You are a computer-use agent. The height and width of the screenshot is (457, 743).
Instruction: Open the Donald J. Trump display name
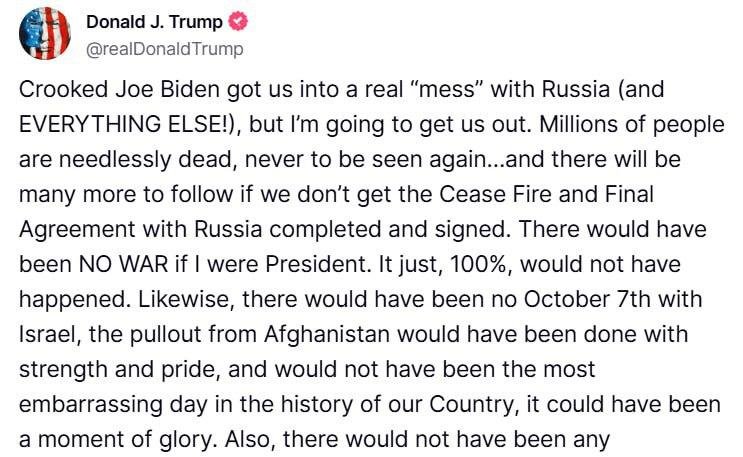[156, 22]
